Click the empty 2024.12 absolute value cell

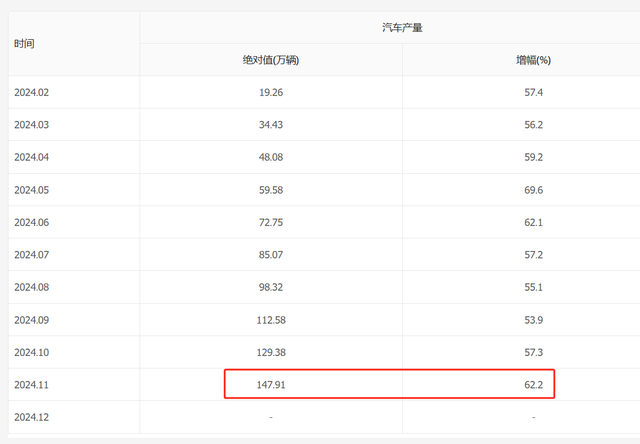tap(271, 417)
